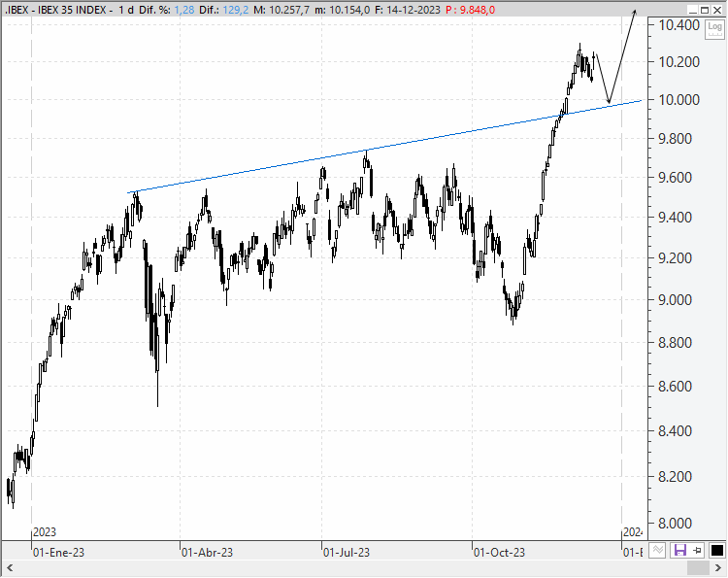Click the '01-Abr-23' date axis label
Viewport: 728px width, 578px height.
207,553
